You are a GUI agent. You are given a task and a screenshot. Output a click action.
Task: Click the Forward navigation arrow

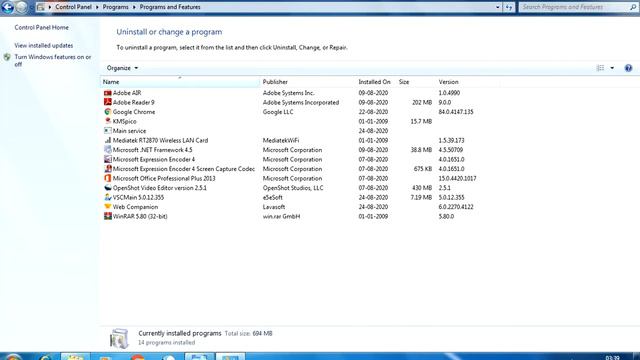pos(22,7)
